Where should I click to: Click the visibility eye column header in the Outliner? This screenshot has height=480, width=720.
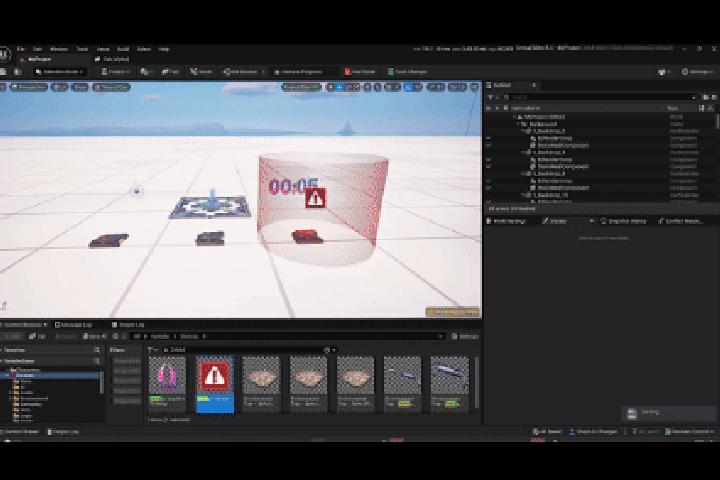(489, 108)
